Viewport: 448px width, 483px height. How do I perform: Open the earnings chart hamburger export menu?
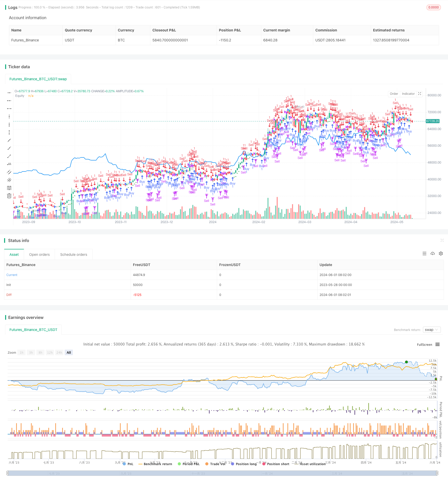(x=438, y=344)
